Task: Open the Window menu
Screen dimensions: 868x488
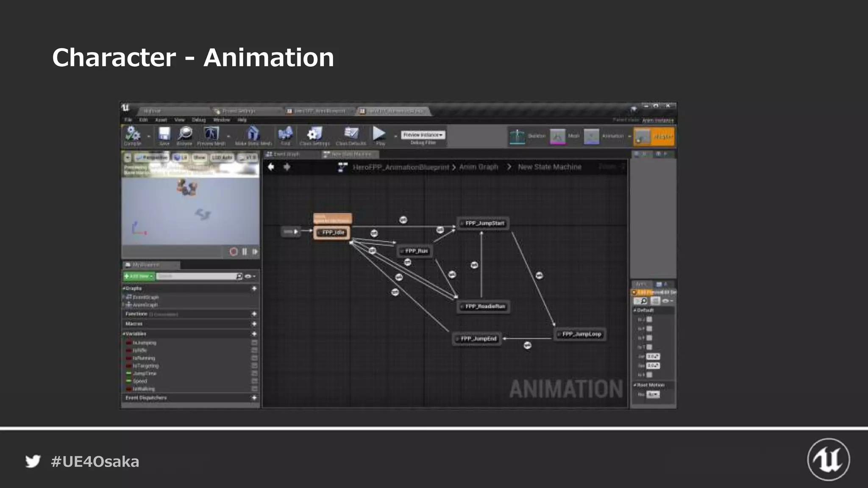Action: 221,120
